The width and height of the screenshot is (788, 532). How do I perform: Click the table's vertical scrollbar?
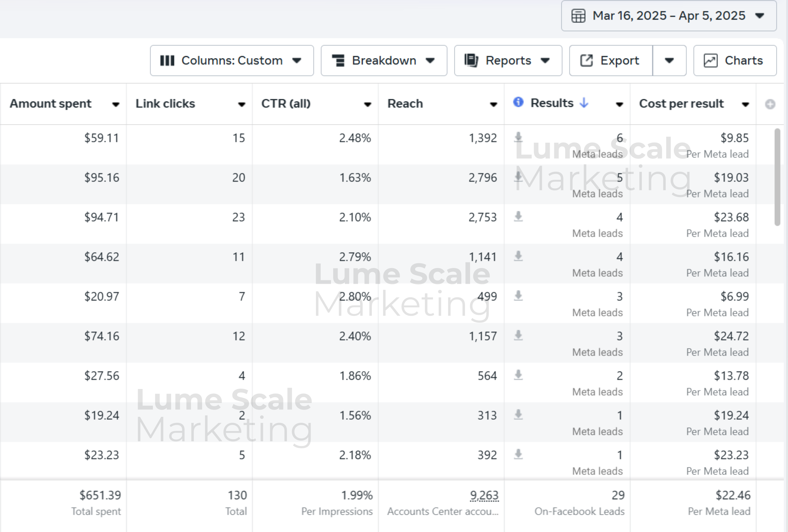tap(777, 177)
